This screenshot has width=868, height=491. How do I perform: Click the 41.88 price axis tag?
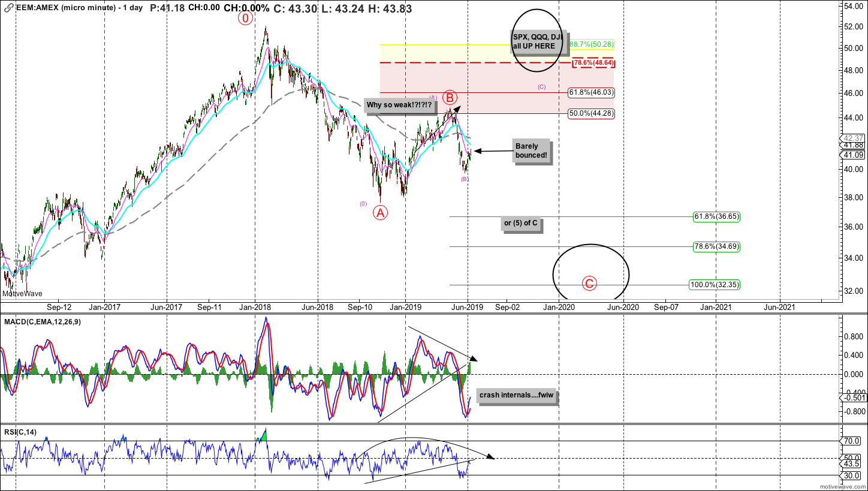coord(854,145)
